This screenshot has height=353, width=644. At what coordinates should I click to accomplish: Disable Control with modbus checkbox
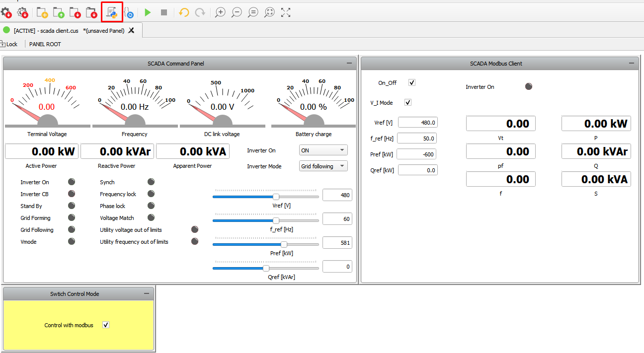[x=105, y=325]
